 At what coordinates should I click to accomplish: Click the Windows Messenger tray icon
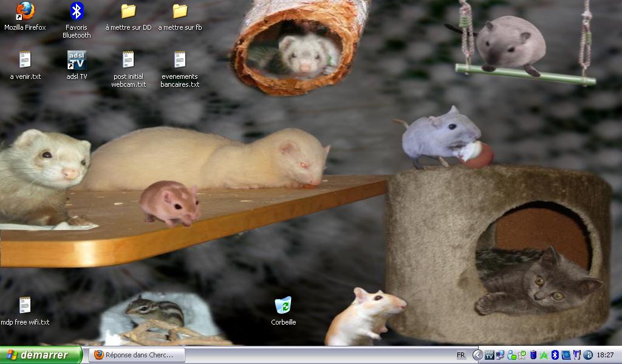point(511,355)
